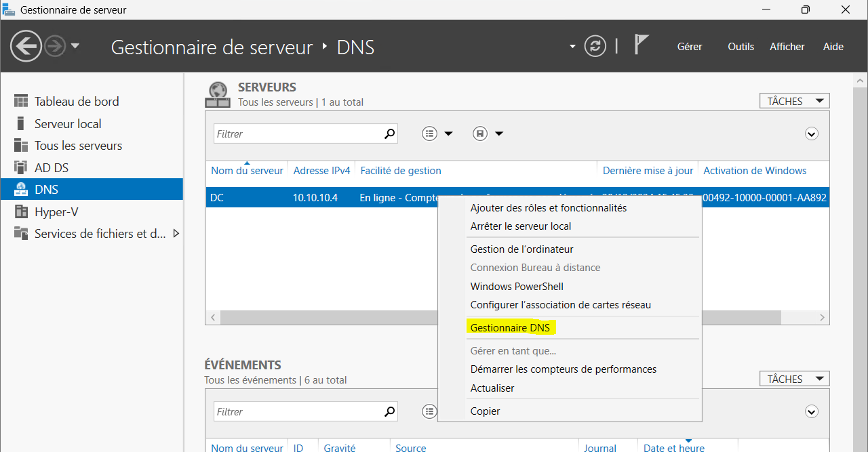The image size is (868, 452).
Task: Open the Outils menu
Action: click(x=741, y=47)
